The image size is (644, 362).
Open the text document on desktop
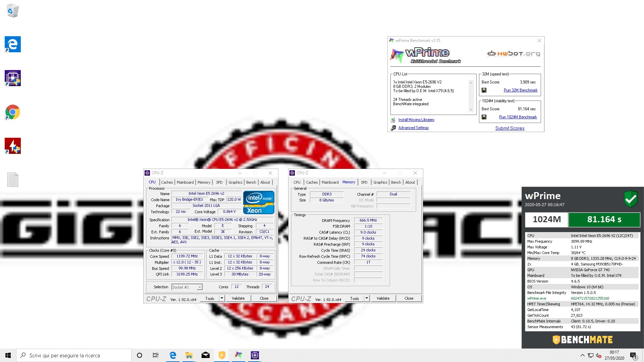(x=13, y=180)
